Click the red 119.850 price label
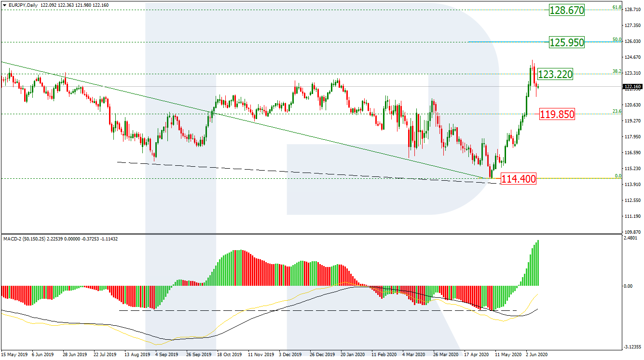 click(x=557, y=114)
